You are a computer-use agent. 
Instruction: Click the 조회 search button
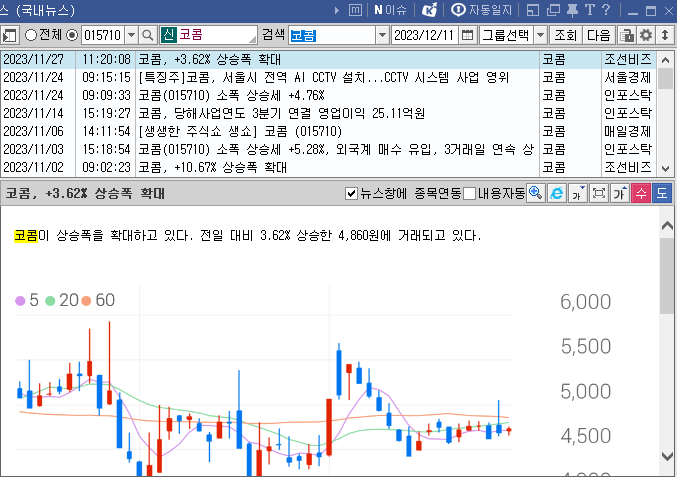tap(566, 35)
